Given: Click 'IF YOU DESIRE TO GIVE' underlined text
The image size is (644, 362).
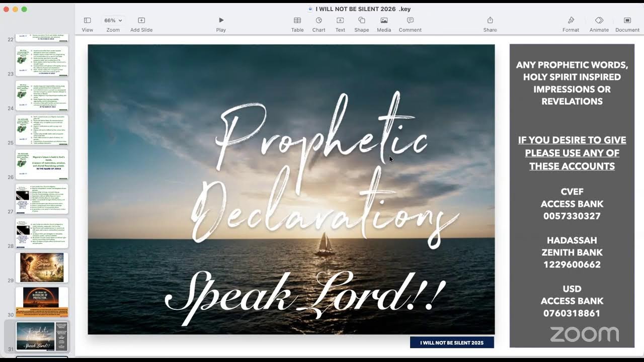Looking at the screenshot, I should [572, 140].
